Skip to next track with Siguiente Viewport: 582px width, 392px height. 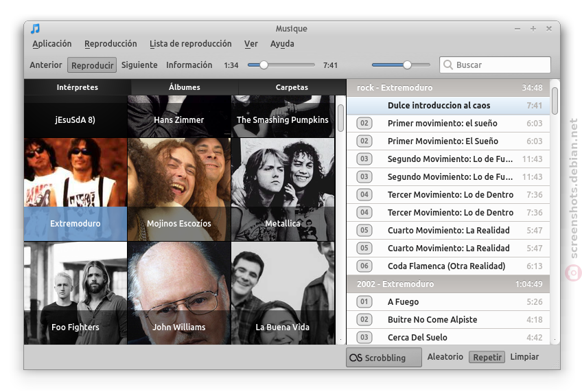pyautogui.click(x=139, y=65)
